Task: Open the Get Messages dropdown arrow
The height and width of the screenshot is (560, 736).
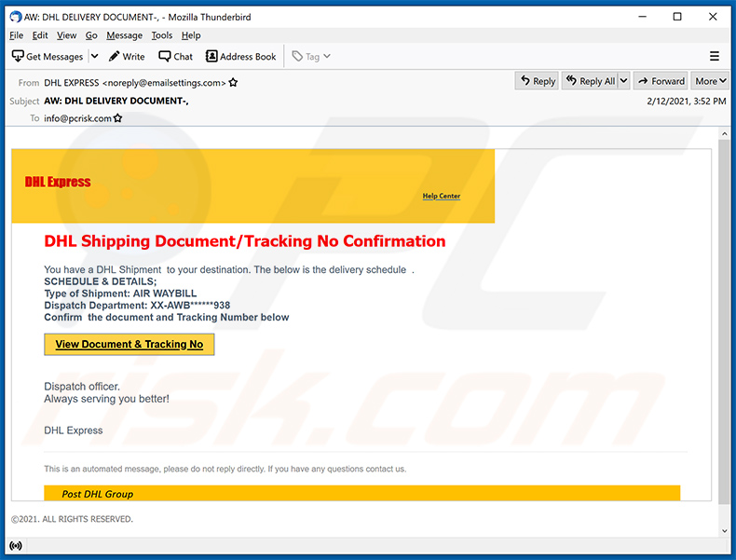Action: [95, 56]
